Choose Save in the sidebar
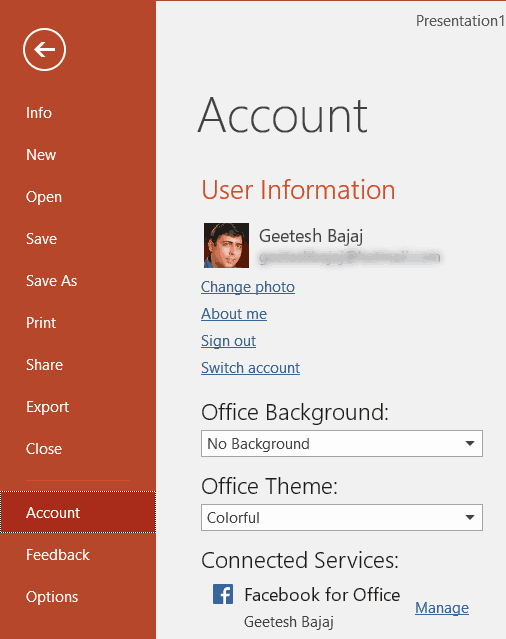Viewport: 506px width, 639px height. (x=41, y=239)
